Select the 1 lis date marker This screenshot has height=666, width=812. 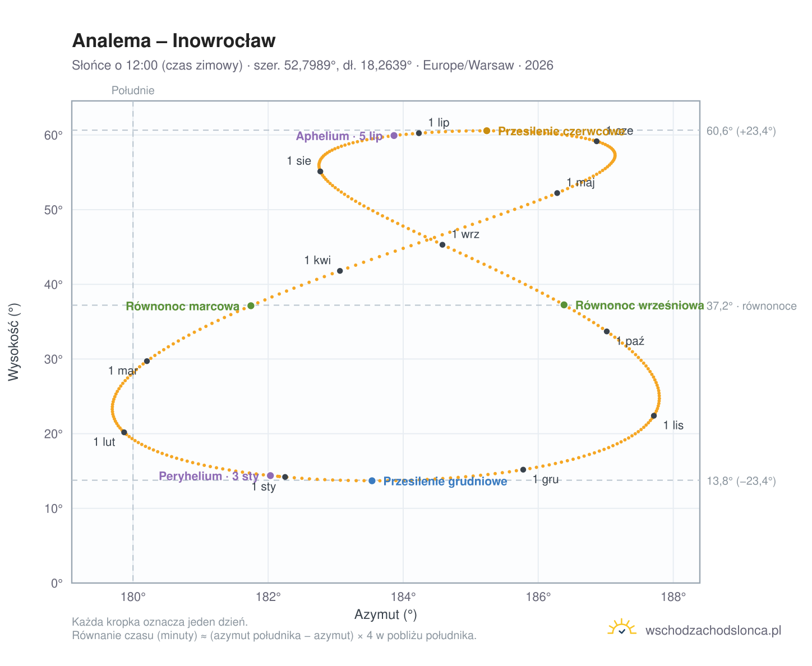tap(654, 415)
